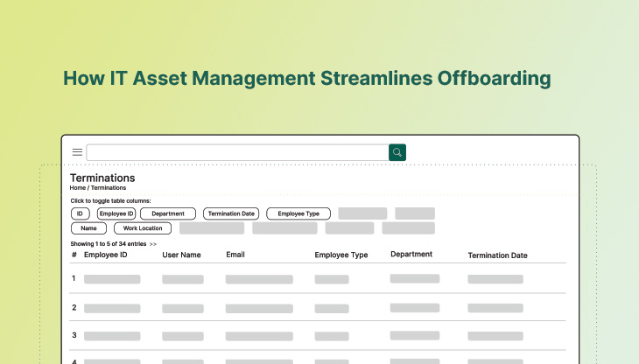Sort by User Name table header
The image size is (639, 364).
click(x=181, y=255)
